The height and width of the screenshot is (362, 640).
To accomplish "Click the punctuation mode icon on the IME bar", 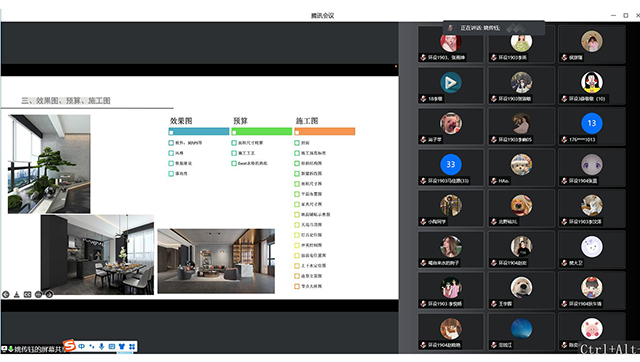I will point(91,346).
